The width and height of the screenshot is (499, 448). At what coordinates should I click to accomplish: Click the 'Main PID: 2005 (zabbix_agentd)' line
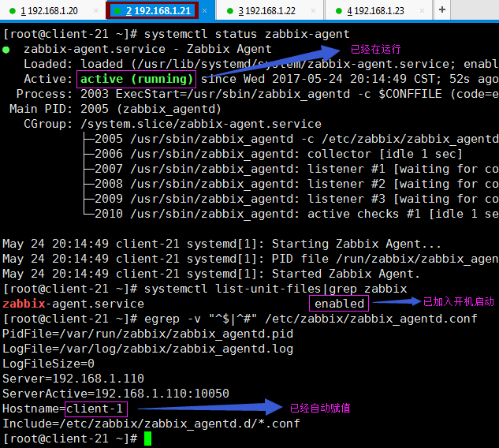point(115,109)
